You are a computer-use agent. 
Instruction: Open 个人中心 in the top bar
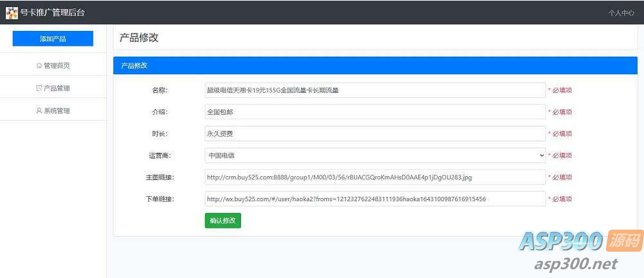[621, 13]
